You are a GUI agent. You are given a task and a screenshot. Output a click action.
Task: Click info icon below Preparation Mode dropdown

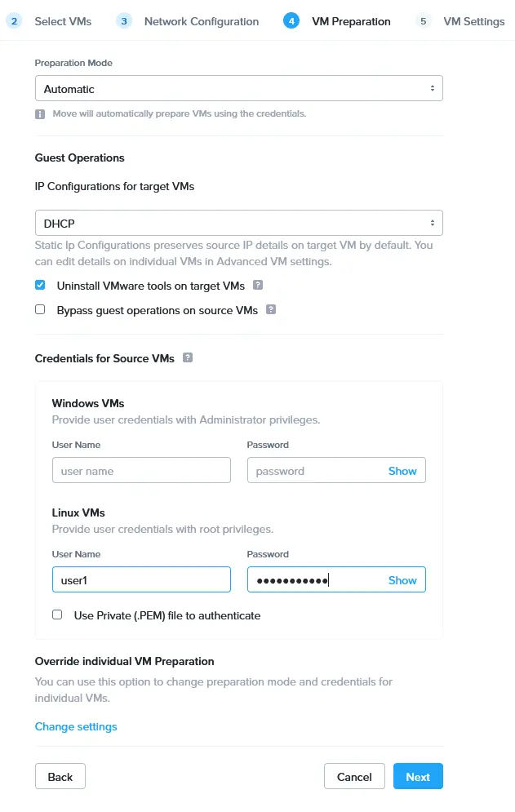[x=40, y=114]
